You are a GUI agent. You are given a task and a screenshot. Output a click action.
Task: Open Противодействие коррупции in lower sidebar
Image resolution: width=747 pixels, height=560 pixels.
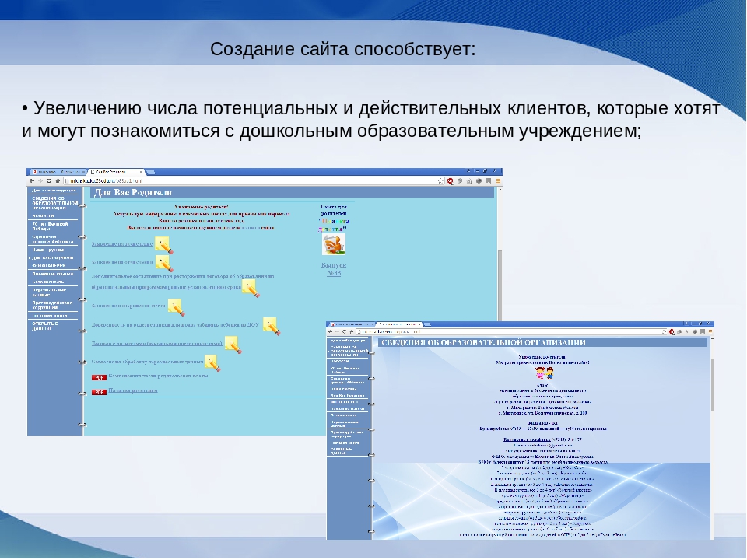coord(347,434)
